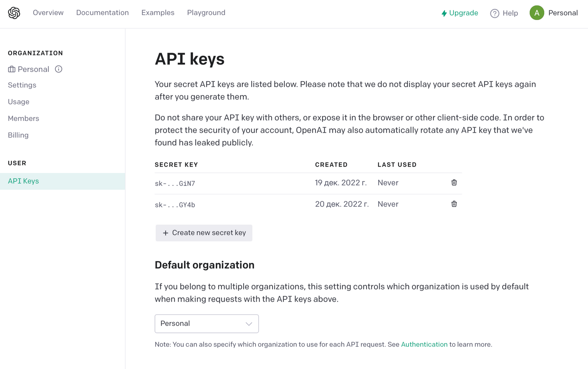Delete the sk-...GiN7 key via trash icon
This screenshot has height=369, width=588.
pos(454,183)
